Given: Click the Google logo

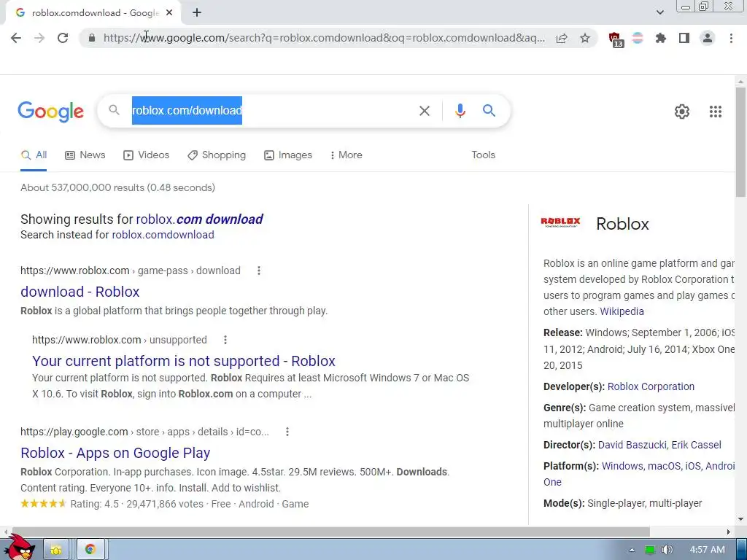Looking at the screenshot, I should tap(51, 112).
